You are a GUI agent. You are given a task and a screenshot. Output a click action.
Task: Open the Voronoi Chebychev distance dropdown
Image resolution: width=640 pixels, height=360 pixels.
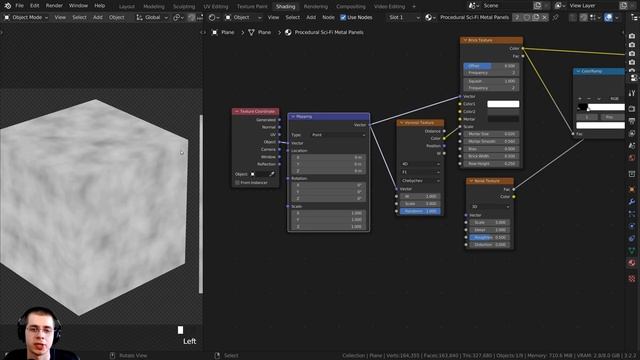(x=420, y=180)
